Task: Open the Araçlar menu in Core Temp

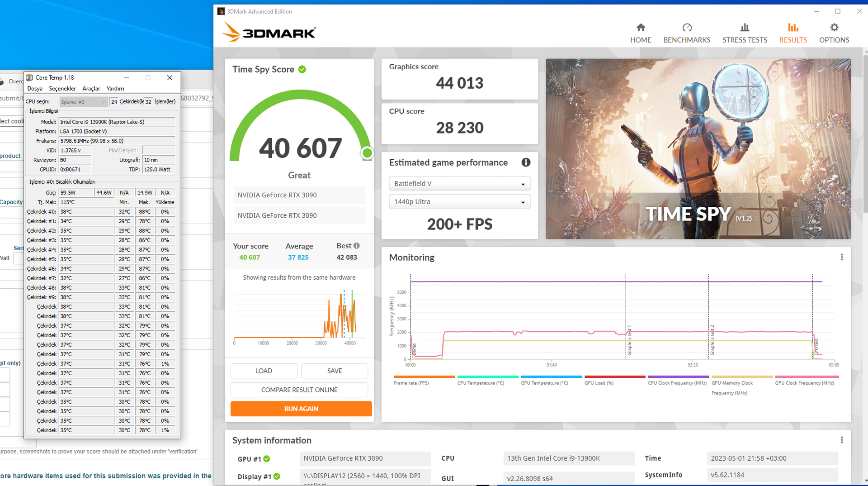Action: 91,89
